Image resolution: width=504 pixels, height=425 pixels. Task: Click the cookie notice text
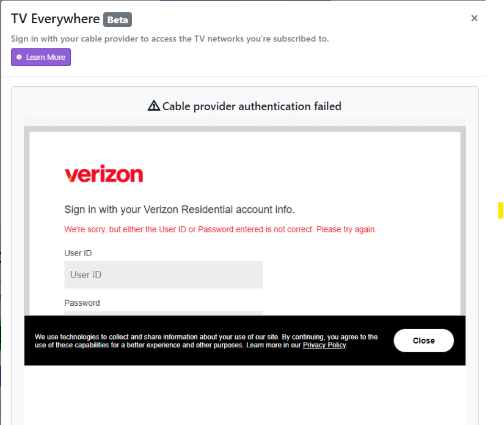click(x=206, y=341)
